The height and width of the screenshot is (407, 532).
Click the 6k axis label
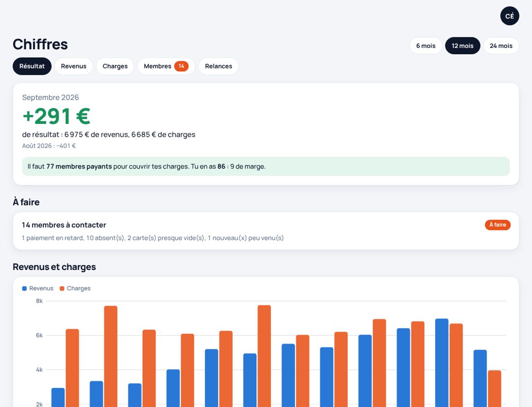point(39,335)
